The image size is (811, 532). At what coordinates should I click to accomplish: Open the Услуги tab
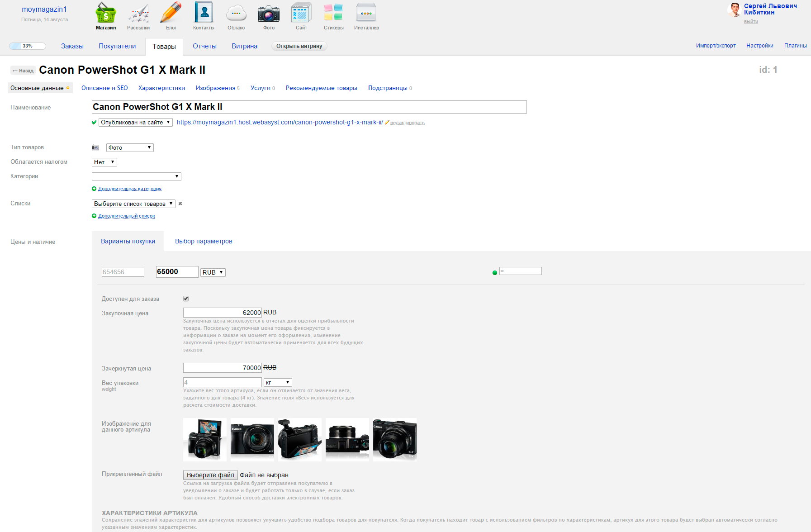pyautogui.click(x=263, y=88)
